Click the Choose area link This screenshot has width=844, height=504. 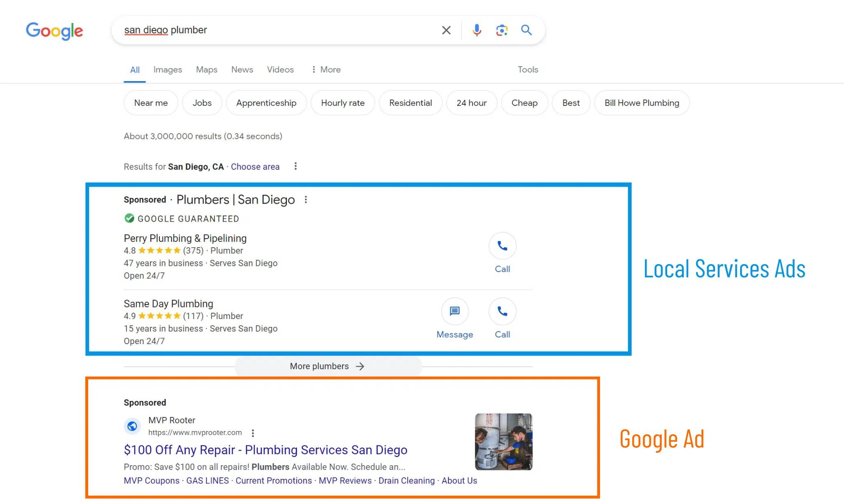click(x=255, y=166)
